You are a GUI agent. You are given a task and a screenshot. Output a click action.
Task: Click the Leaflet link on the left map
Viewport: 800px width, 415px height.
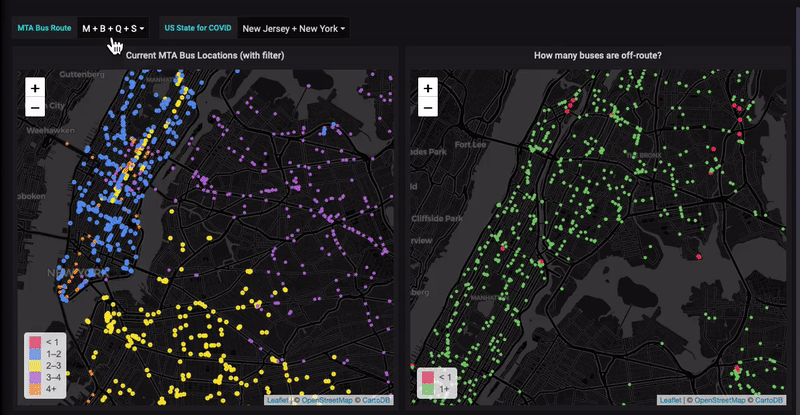tap(277, 400)
